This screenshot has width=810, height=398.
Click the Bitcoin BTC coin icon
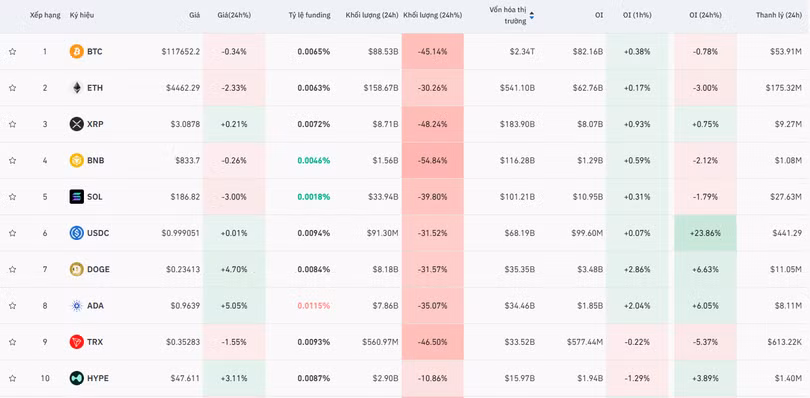pyautogui.click(x=76, y=52)
